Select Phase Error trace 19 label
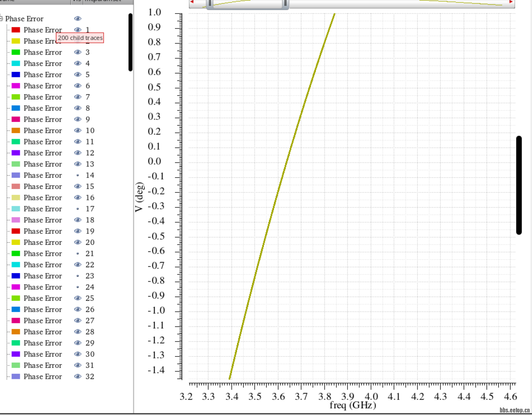Viewport: 532px width, 415px height. pos(42,231)
